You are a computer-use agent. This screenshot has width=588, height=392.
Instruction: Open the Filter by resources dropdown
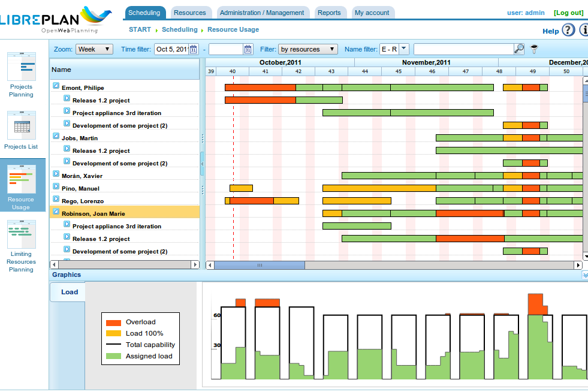pyautogui.click(x=308, y=49)
